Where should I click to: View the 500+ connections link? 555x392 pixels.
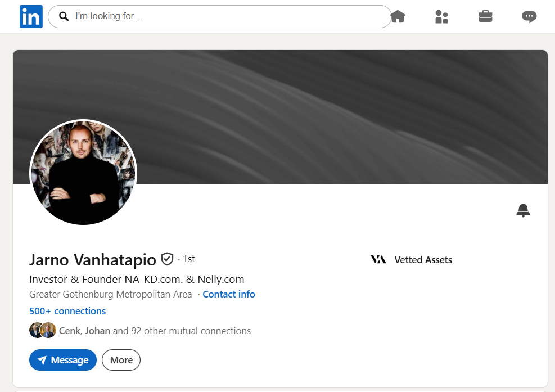67,311
